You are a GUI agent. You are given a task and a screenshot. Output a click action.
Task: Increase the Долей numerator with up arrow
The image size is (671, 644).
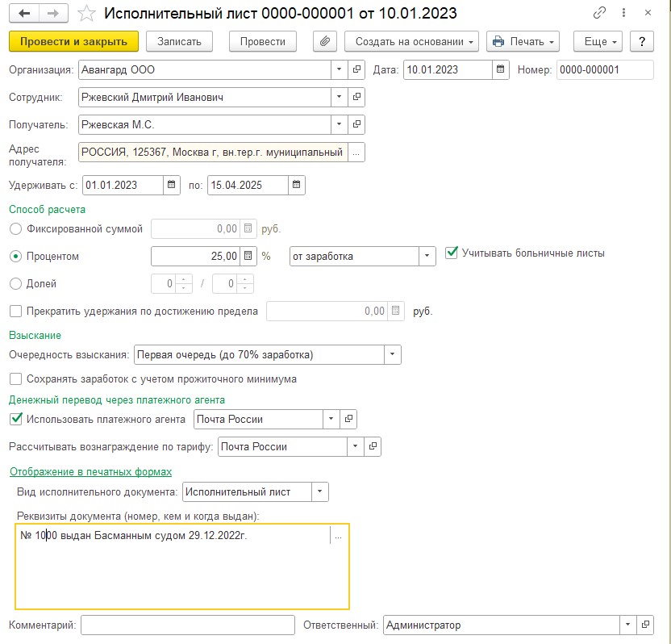point(184,279)
